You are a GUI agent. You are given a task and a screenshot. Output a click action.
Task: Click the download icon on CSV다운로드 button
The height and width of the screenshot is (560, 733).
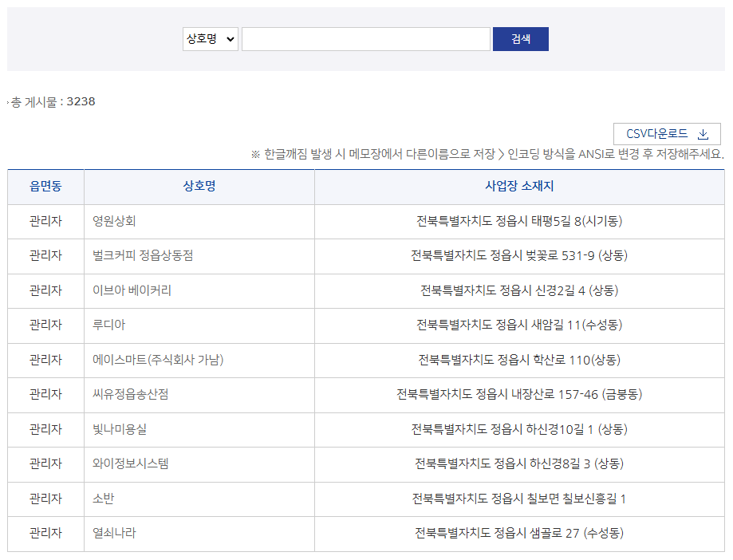(x=703, y=133)
